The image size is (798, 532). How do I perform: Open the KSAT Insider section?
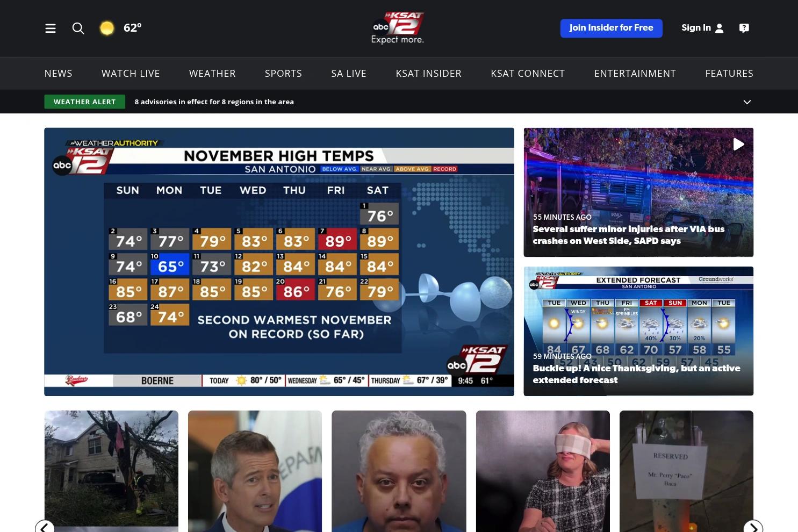(x=429, y=74)
